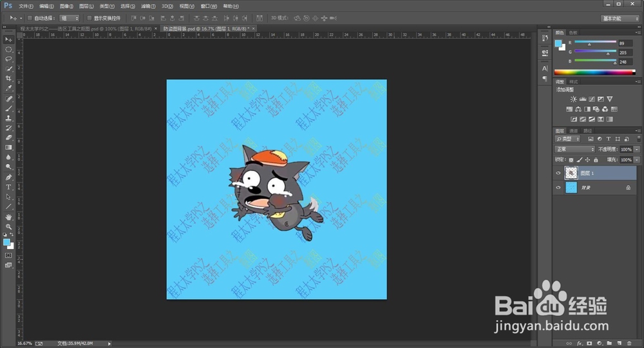Select the Dodge tool
The width and height of the screenshot is (644, 348).
tap(8, 167)
